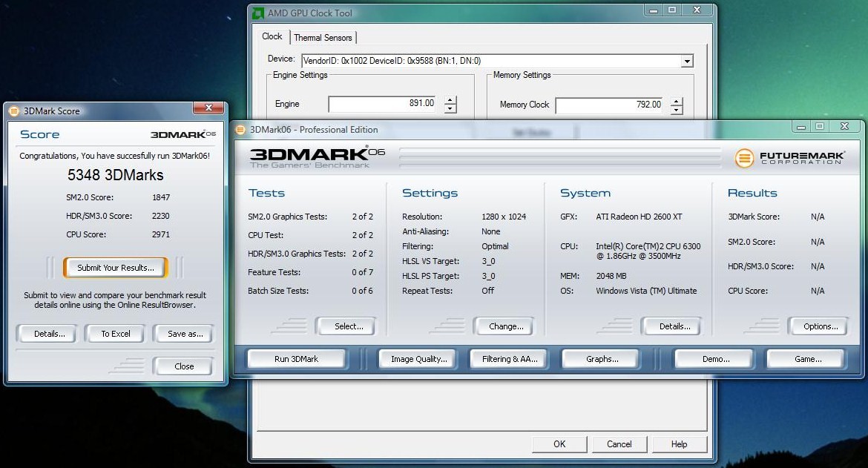
Task: Decrease Memory Clock with down arrow
Action: 677,110
